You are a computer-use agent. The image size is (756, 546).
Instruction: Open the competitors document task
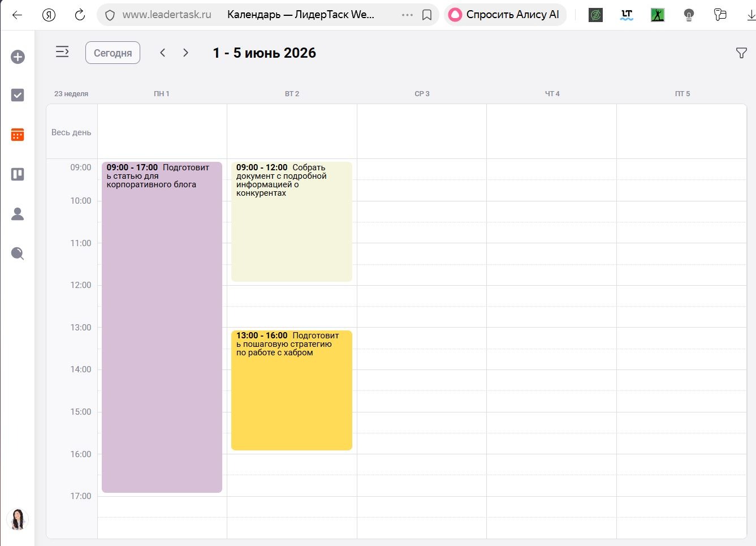pyautogui.click(x=292, y=222)
